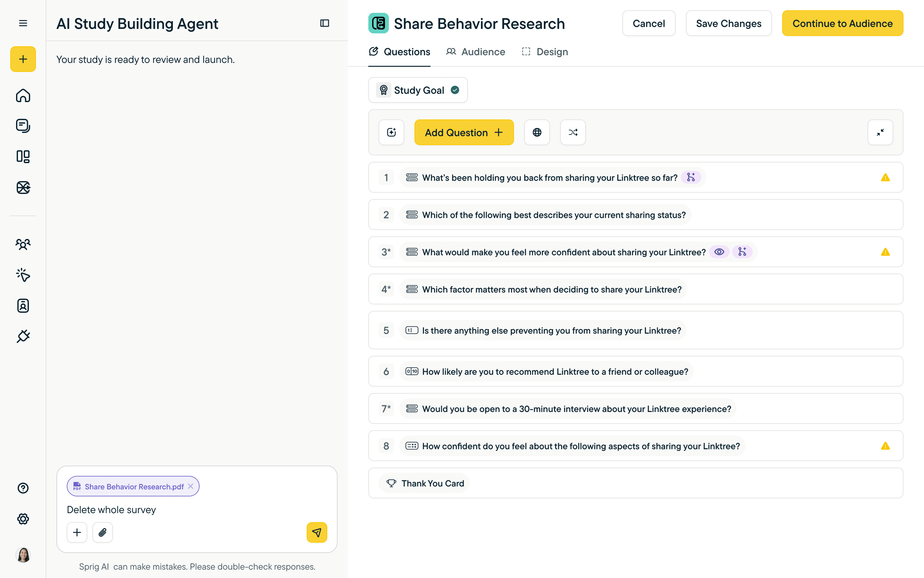Viewport: 924px width, 578px height.
Task: Open the Thank You Card
Action: (x=635, y=483)
